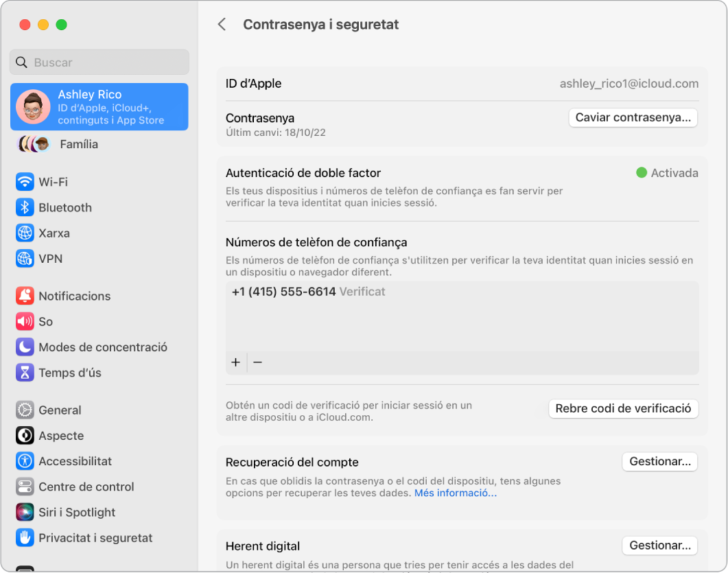
Task: Select the Ashley Rico account entry
Action: tap(99, 107)
